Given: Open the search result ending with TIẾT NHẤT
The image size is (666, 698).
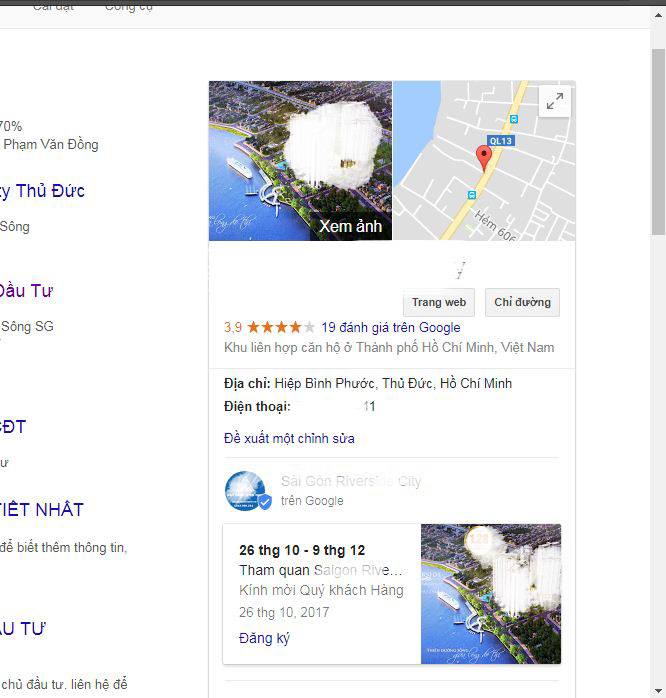Looking at the screenshot, I should (41, 510).
